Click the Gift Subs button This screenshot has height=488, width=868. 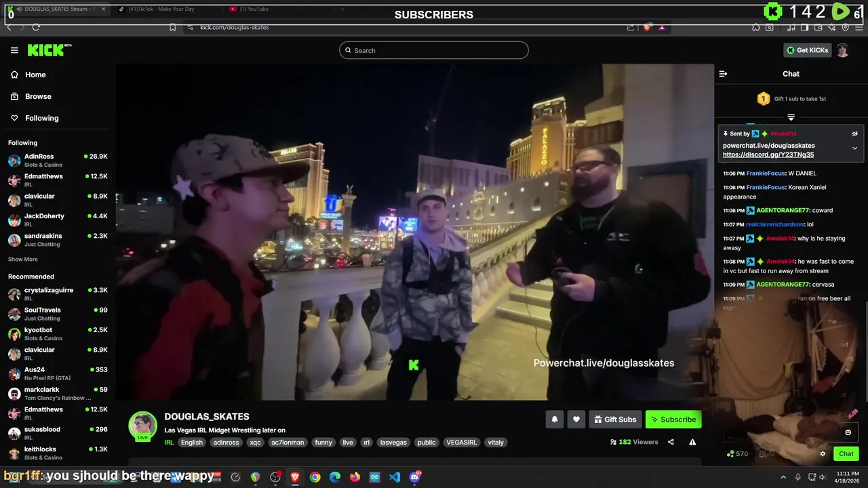coord(615,420)
